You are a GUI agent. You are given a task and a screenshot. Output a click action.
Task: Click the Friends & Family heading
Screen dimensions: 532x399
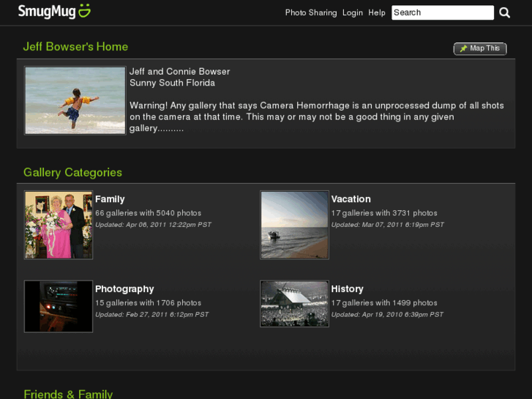tap(68, 394)
